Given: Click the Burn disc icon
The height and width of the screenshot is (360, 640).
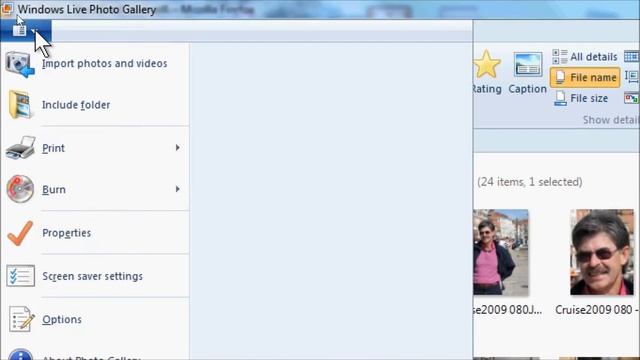Looking at the screenshot, I should 20,189.
